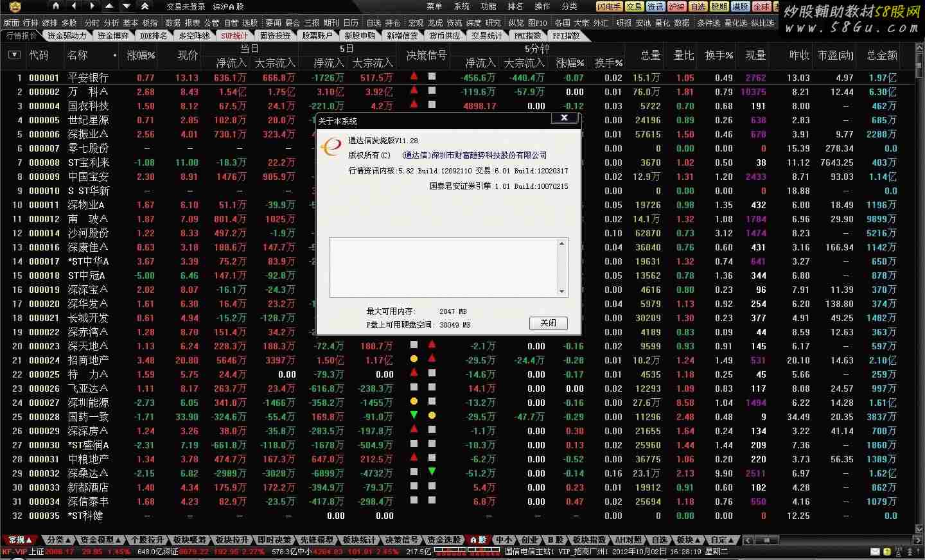Open header dropdown arrow beside 代码
Viewport: 925px width, 560px height.
coord(14,55)
